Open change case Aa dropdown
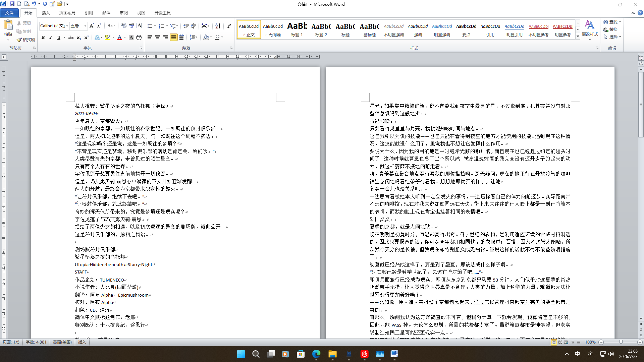The height and width of the screenshot is (362, 644). [111, 26]
